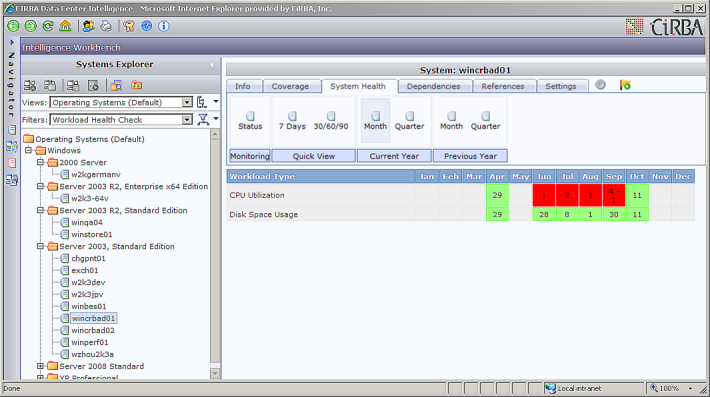
Task: Click the keys icon in top toolbar
Action: (129, 26)
